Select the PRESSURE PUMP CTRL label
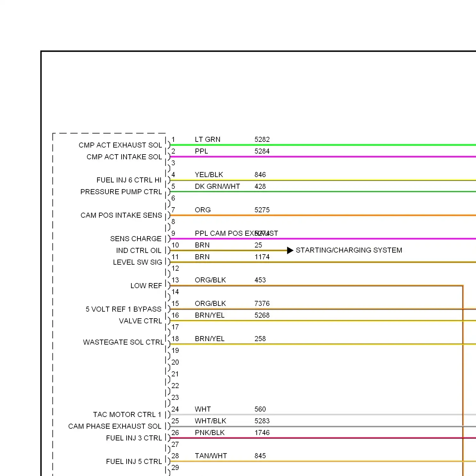476x476 pixels. [x=121, y=192]
